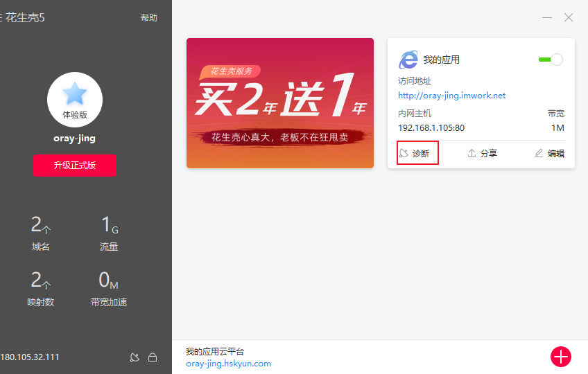Click the 花生壳5 title
This screenshot has width=588, height=374.
coord(25,17)
